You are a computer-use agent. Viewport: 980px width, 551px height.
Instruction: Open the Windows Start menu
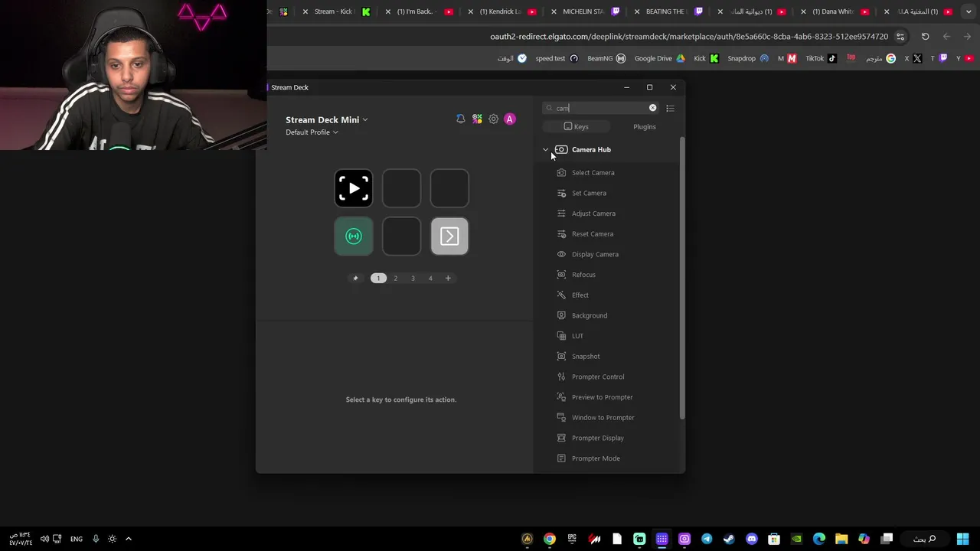tap(962, 539)
